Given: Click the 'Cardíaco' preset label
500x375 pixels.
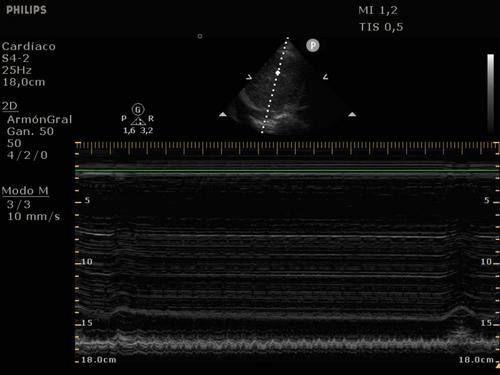Looking at the screenshot, I should pos(29,46).
